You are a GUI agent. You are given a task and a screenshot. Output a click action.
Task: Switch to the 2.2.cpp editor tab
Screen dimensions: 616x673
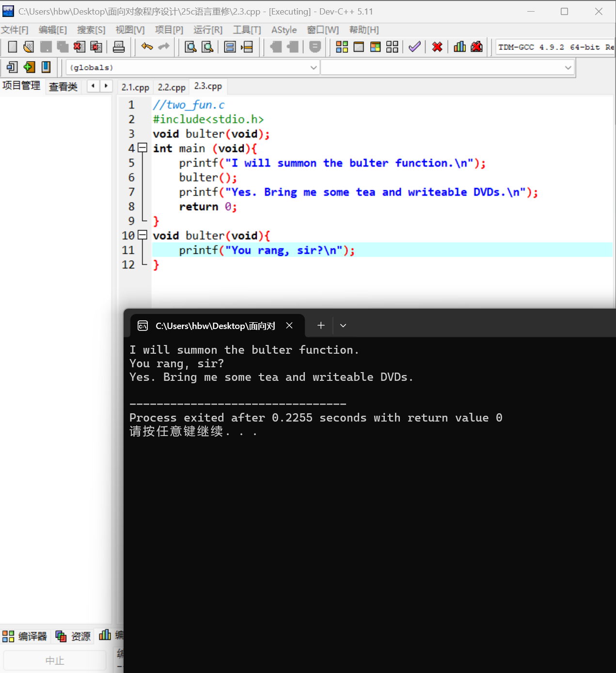click(x=172, y=87)
